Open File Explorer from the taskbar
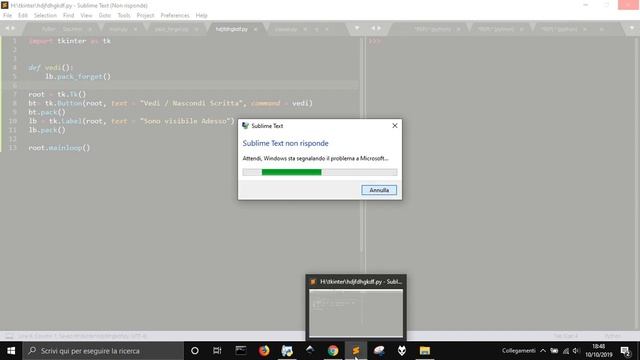The width and height of the screenshot is (640, 360). (425, 351)
